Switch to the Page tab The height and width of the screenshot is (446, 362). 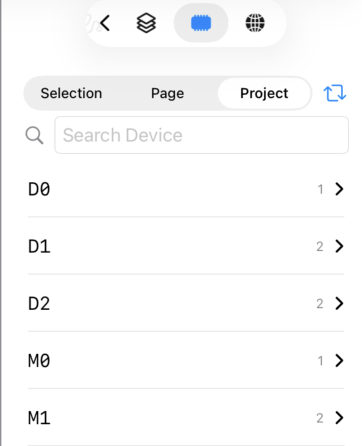pyautogui.click(x=167, y=93)
